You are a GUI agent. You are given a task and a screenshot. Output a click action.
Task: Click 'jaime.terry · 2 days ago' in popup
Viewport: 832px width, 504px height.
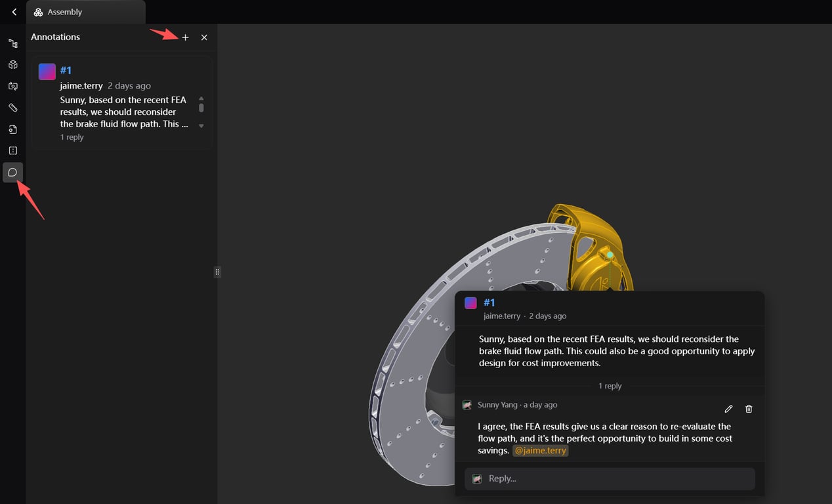coord(525,316)
